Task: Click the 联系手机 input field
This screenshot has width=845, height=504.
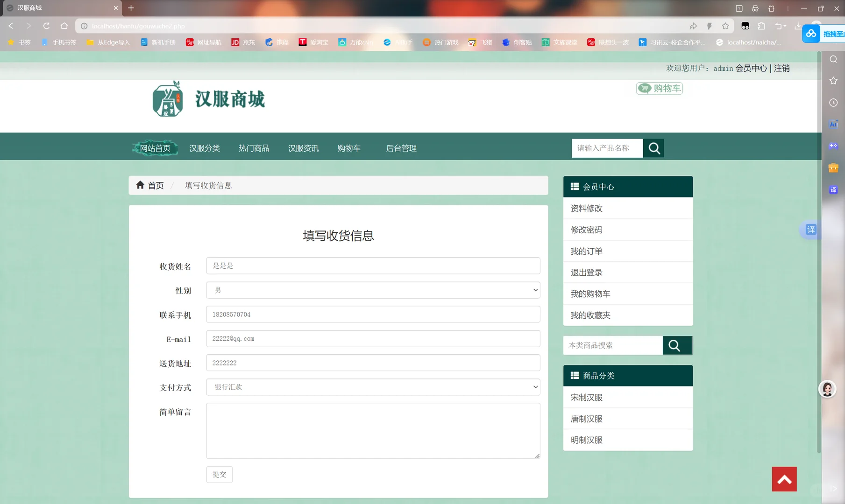Action: (373, 315)
